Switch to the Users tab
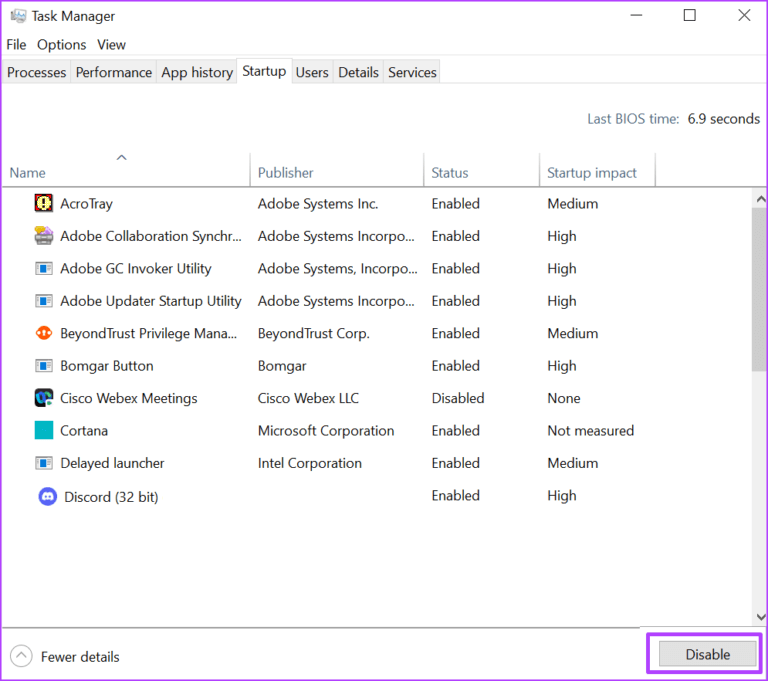The image size is (768, 681). coord(312,72)
